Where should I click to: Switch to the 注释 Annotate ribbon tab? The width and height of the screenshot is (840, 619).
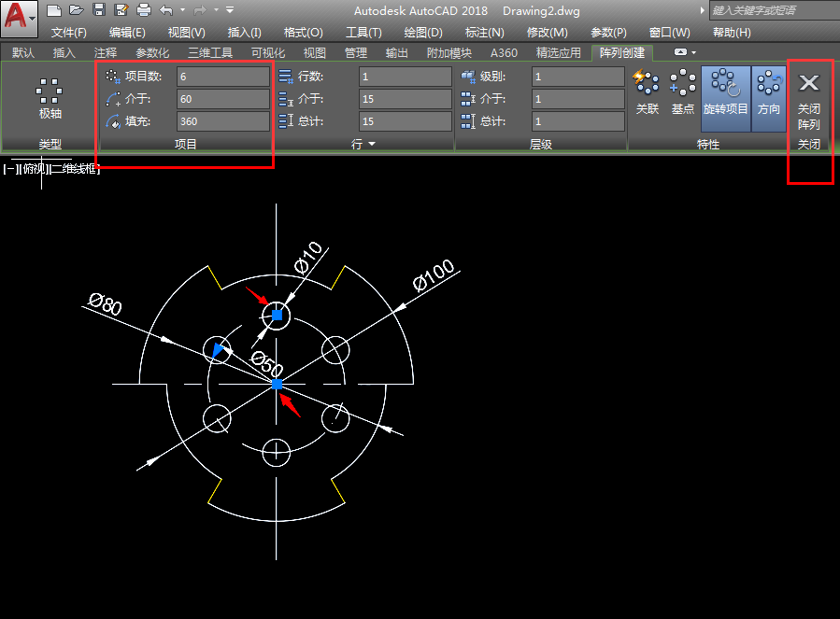(106, 53)
